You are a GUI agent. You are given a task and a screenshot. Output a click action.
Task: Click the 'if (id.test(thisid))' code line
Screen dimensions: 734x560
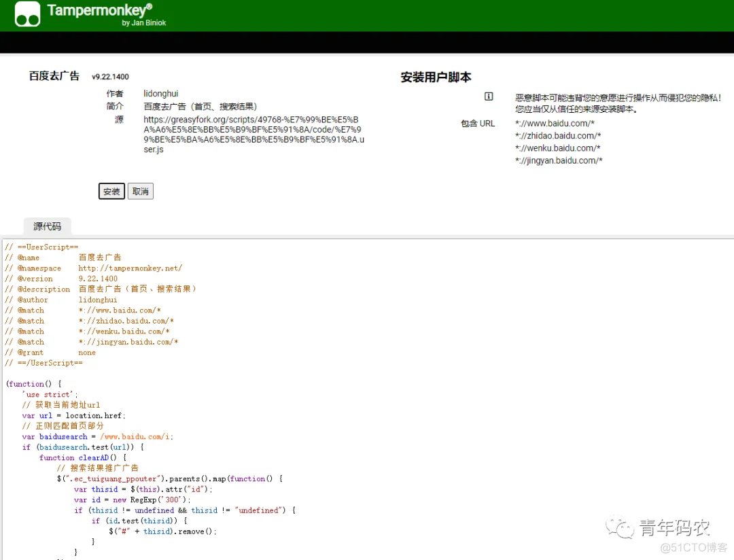[x=139, y=521]
